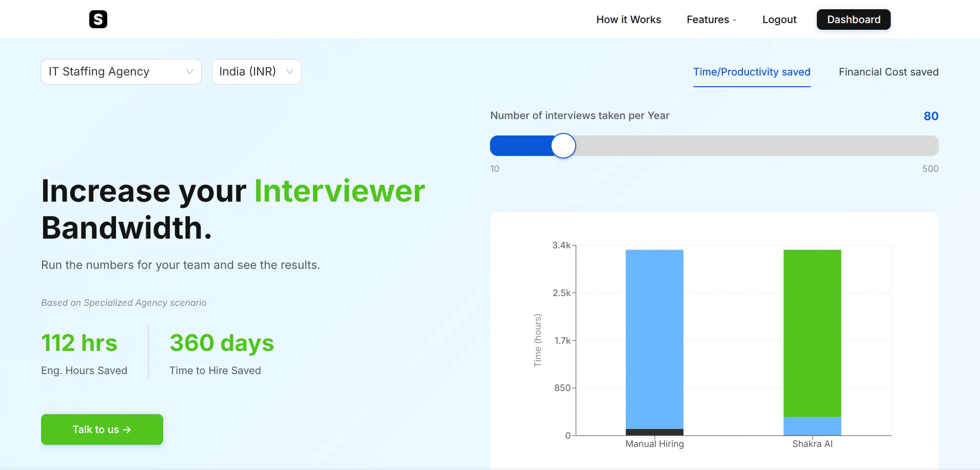Click the Manual Hiring axis label
This screenshot has width=980, height=470.
point(655,444)
